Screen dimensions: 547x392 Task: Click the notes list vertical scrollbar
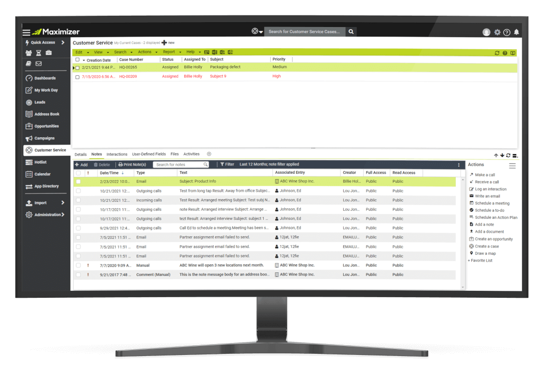point(463,234)
